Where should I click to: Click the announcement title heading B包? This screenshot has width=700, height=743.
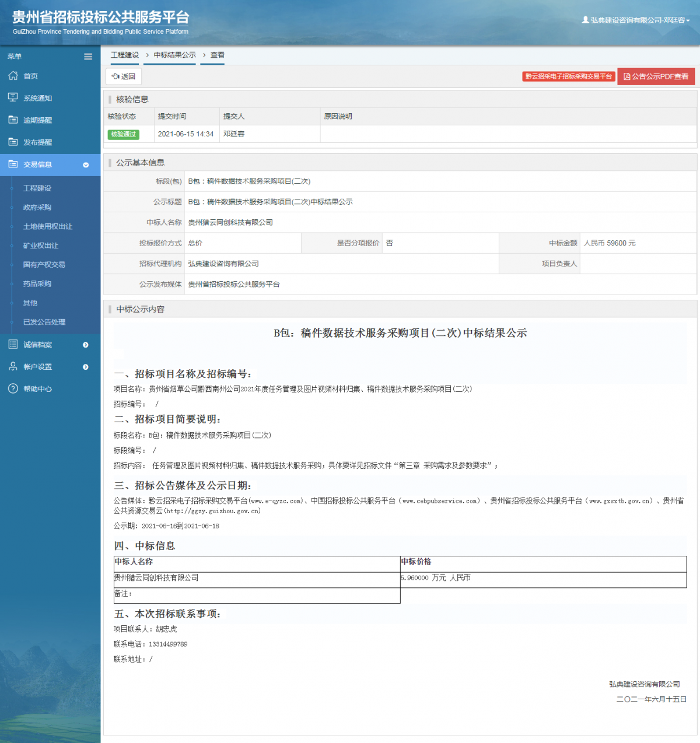click(x=400, y=333)
